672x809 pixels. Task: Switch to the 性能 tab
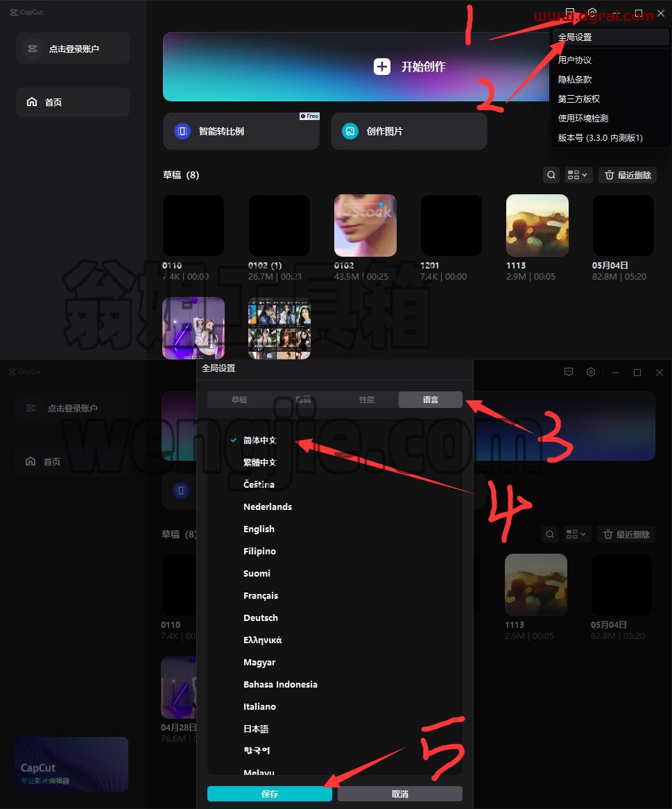coord(367,400)
